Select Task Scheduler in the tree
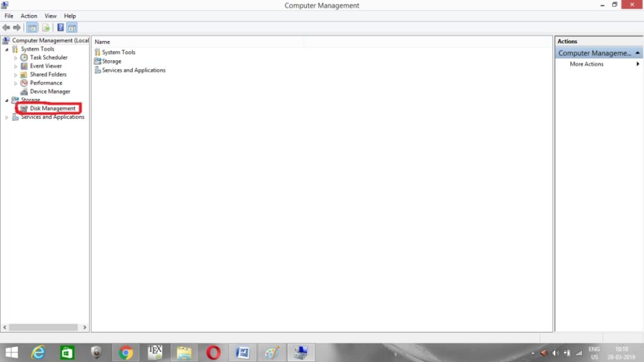This screenshot has width=644, height=362. click(48, 57)
